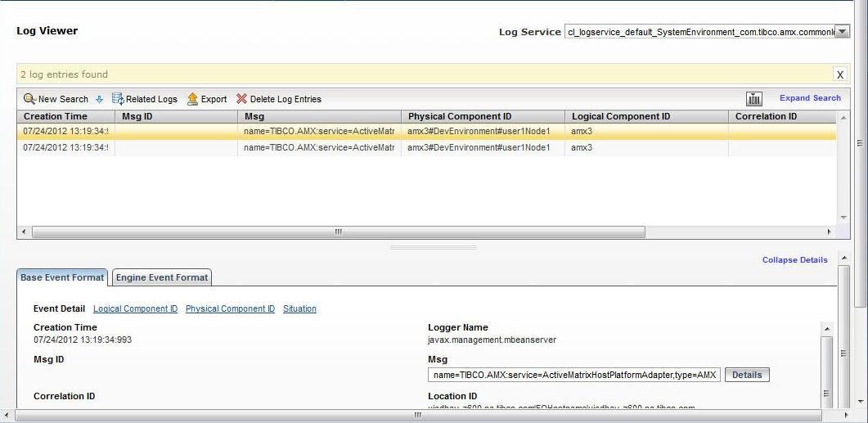The height and width of the screenshot is (423, 868).
Task: Click the '07/24/2012 13:19:34:993' creation time value
Action: click(83, 340)
